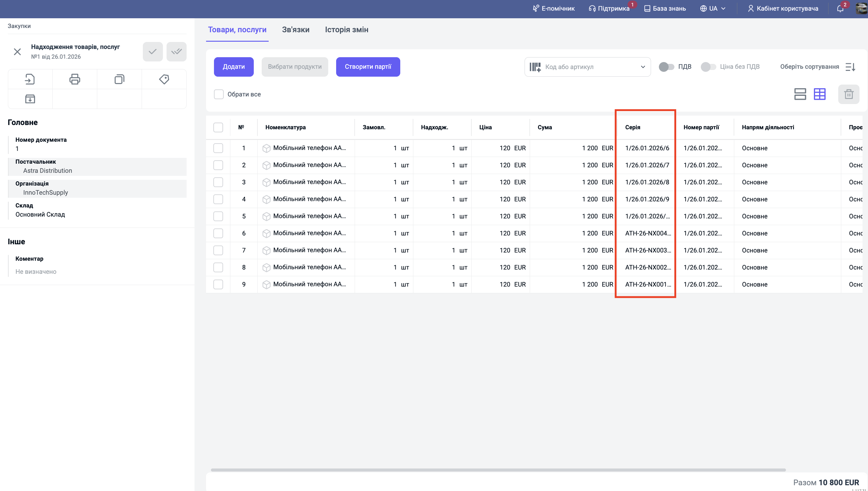The image size is (868, 491).
Task: Click the trash delete icon
Action: pyautogui.click(x=849, y=94)
